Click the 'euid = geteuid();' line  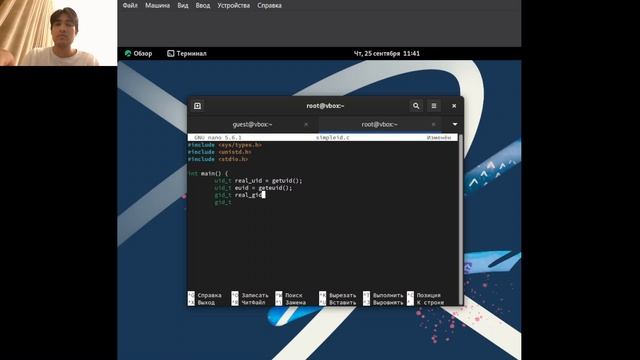point(253,188)
